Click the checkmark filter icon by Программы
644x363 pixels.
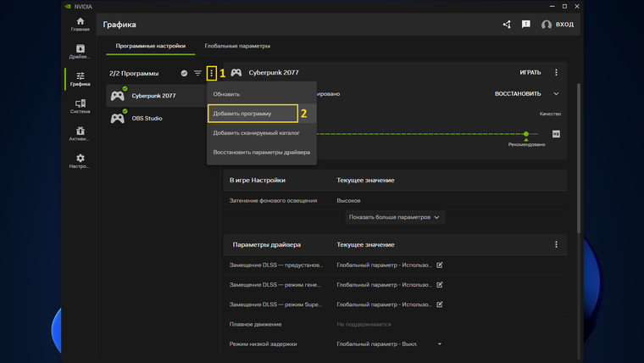184,73
